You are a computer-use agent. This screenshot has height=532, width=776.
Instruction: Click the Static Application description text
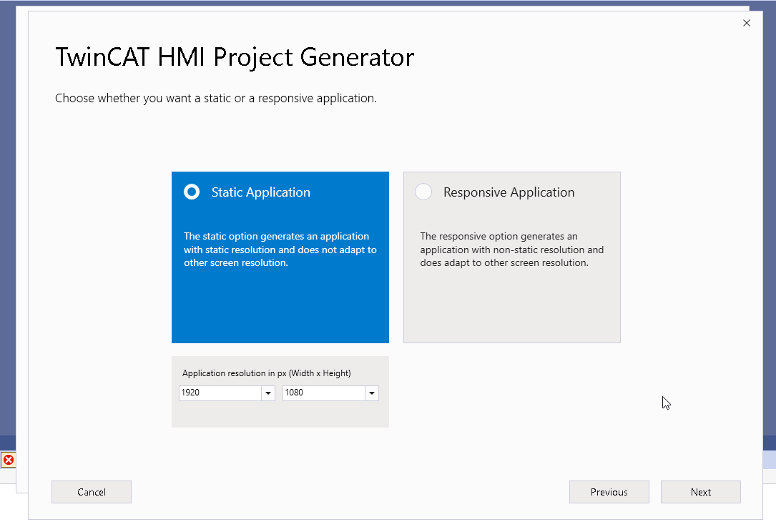point(280,250)
